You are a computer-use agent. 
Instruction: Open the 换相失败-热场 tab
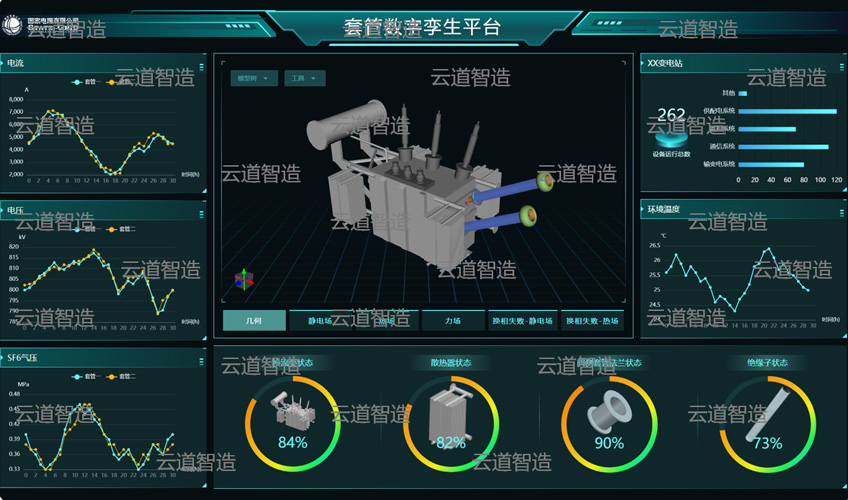coord(592,321)
